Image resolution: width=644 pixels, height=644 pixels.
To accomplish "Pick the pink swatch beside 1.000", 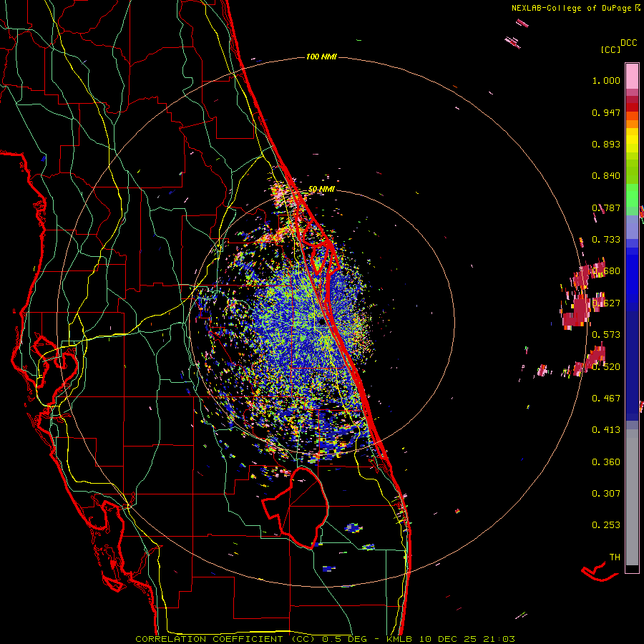I will tap(632, 77).
